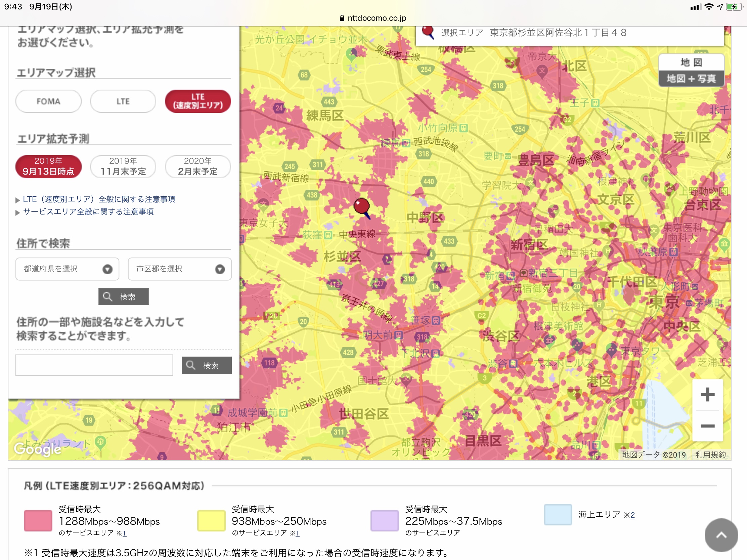Tap the lock icon beside nttdocomo.co.jp
The image size is (747, 560).
pos(342,18)
